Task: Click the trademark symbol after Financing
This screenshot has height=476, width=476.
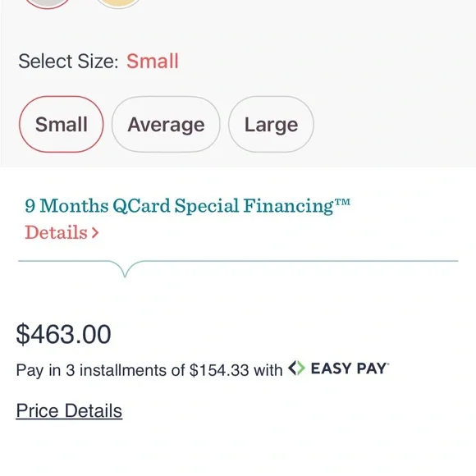Action: (x=342, y=202)
